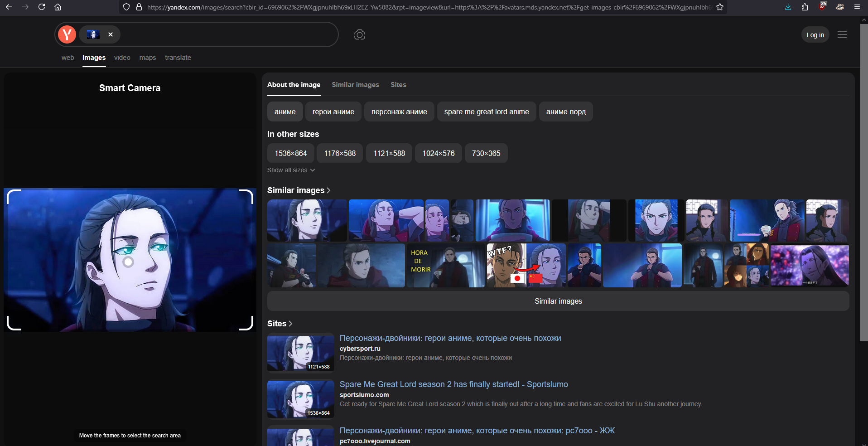Image resolution: width=868 pixels, height=446 pixels.
Task: Remove the uploaded image from search box
Action: coord(111,34)
